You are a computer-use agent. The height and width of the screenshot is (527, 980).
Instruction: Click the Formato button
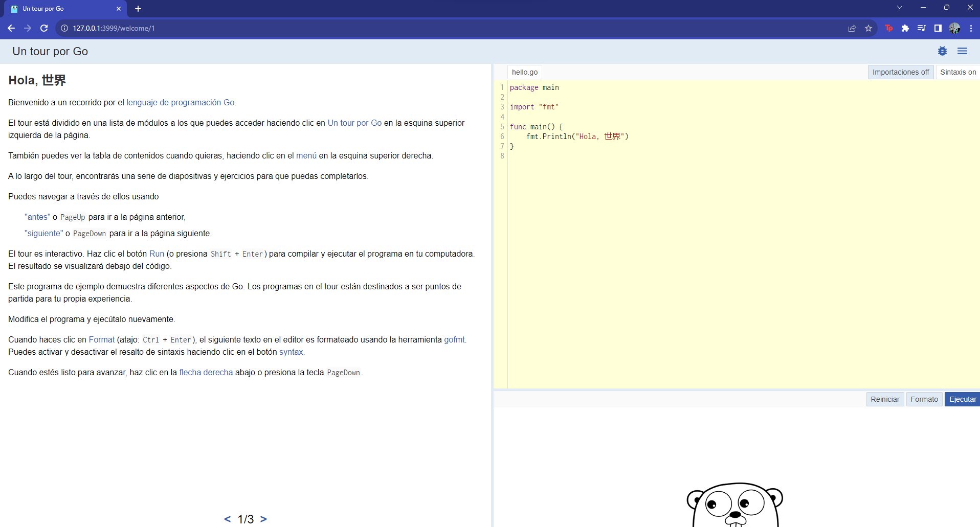pos(924,399)
